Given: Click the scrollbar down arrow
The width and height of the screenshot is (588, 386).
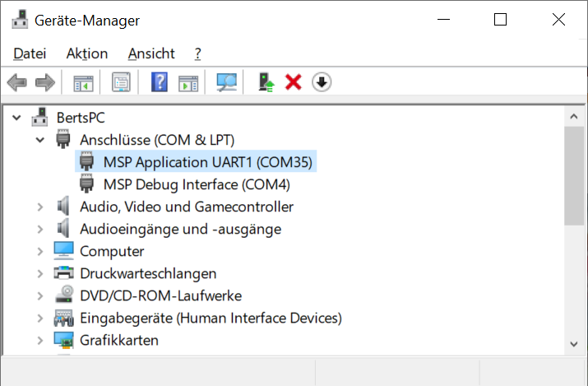Looking at the screenshot, I should point(574,344).
